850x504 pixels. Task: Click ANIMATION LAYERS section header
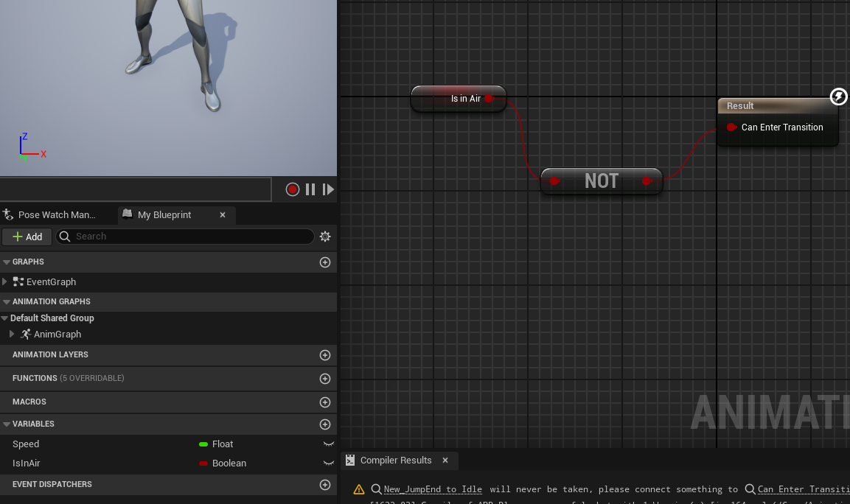tap(168, 355)
